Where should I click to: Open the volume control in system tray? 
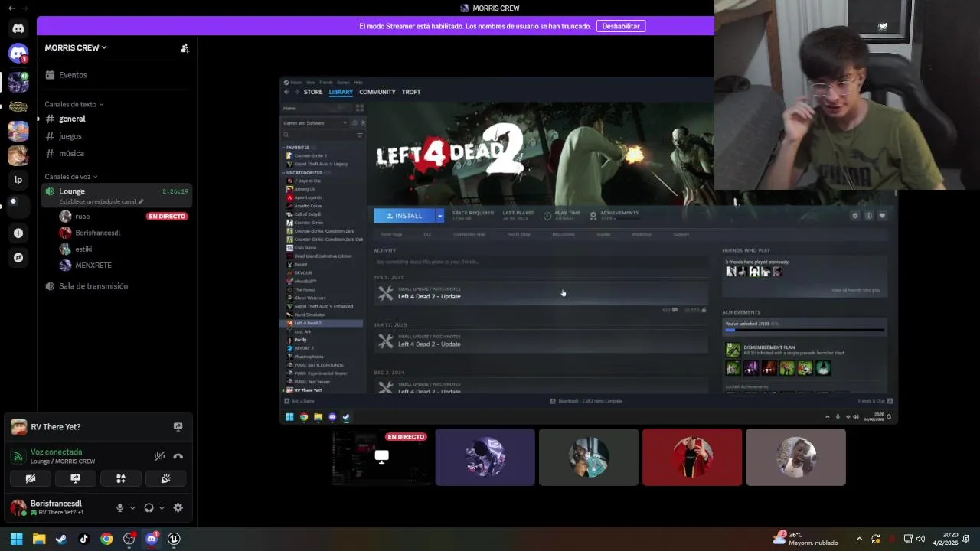(x=920, y=539)
